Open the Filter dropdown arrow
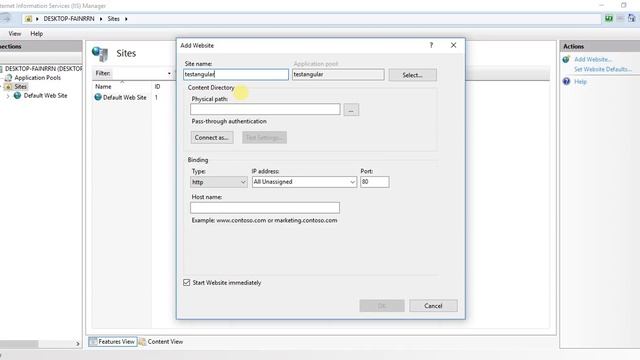The image size is (640, 360). pos(169,73)
